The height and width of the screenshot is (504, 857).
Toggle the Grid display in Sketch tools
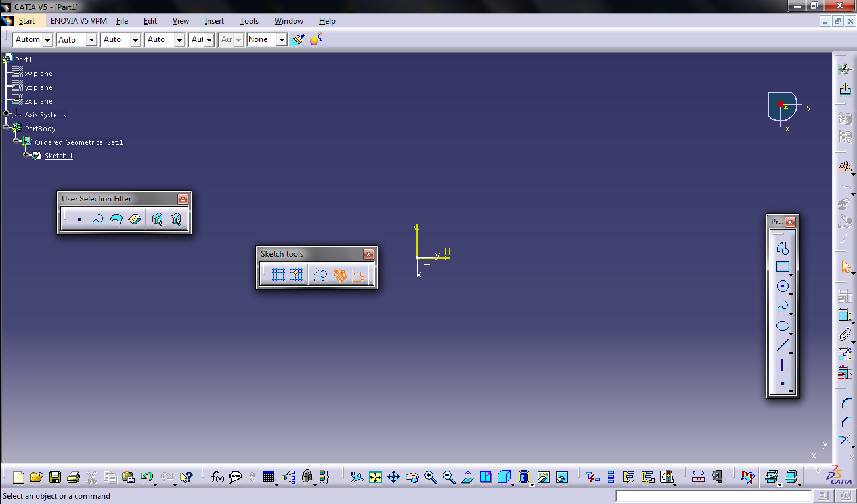(x=278, y=275)
